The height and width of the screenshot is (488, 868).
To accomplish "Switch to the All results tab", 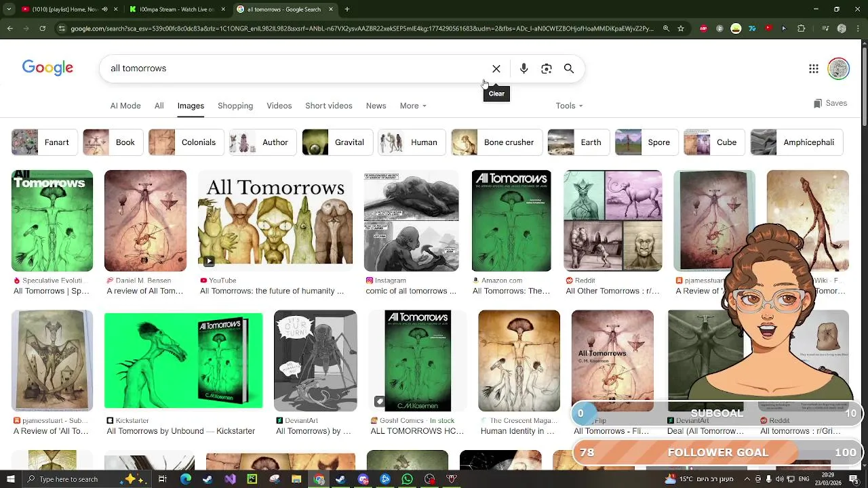I will tap(159, 106).
